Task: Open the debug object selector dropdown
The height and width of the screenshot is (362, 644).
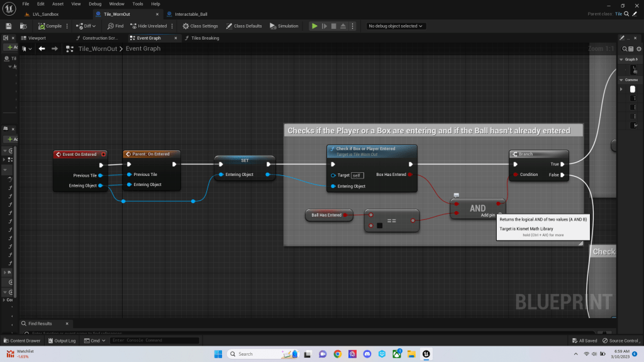Action: point(396,26)
